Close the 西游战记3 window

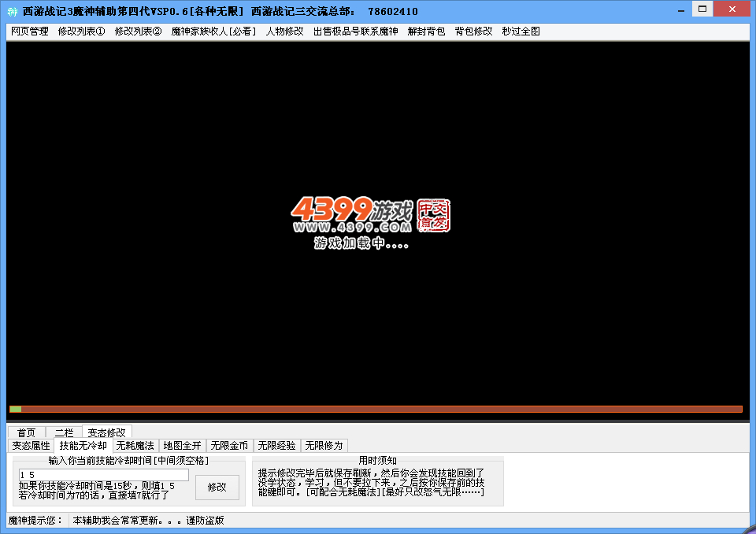732,9
